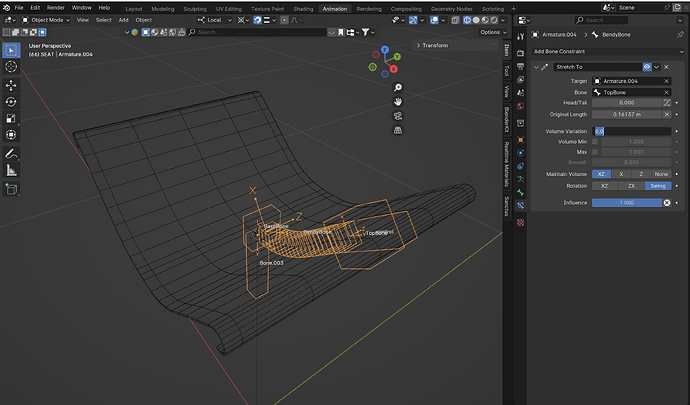Image resolution: width=690 pixels, height=405 pixels.
Task: Select the Select Box tool
Action: pyautogui.click(x=11, y=50)
